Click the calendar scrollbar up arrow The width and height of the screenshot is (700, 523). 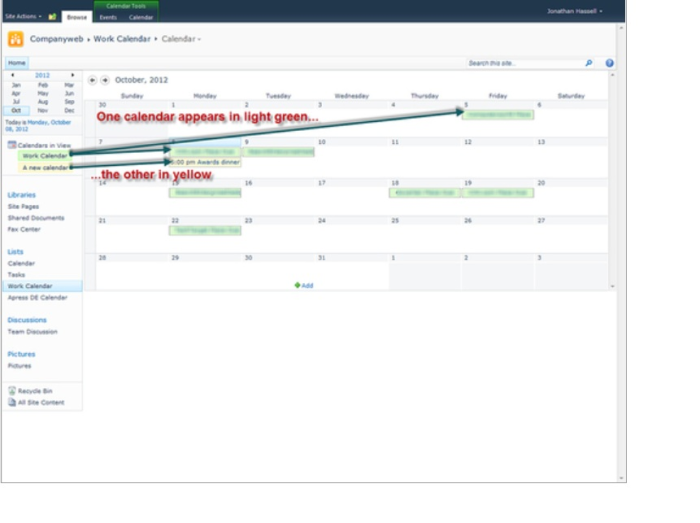coord(612,75)
